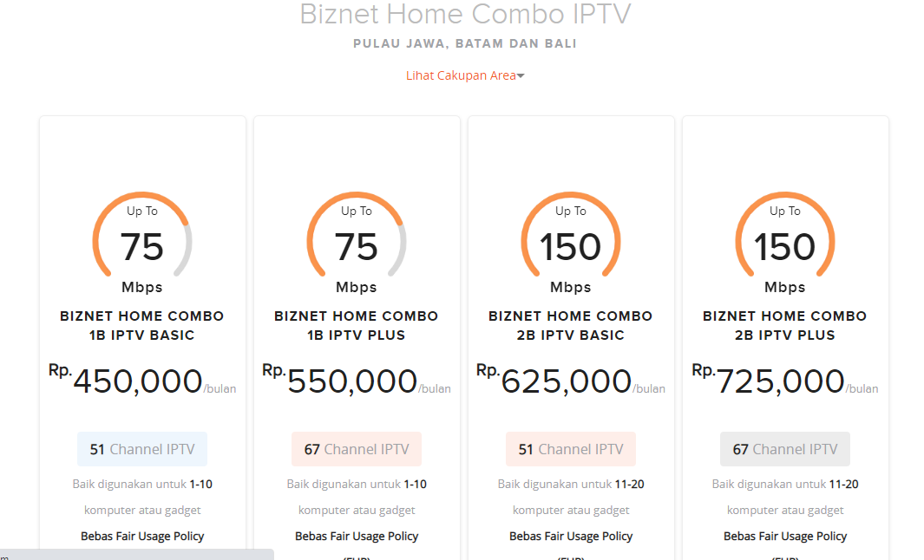This screenshot has height=560, width=924.
Task: Click the Rp. 625,000 per bulan price
Action: click(x=570, y=381)
